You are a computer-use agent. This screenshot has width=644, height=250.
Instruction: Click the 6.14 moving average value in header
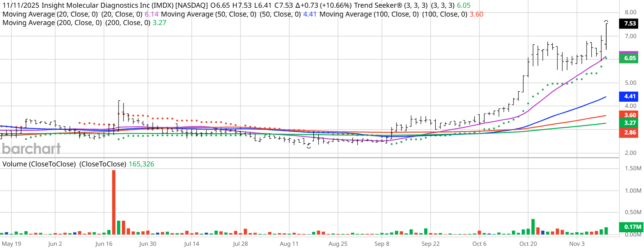coord(152,14)
